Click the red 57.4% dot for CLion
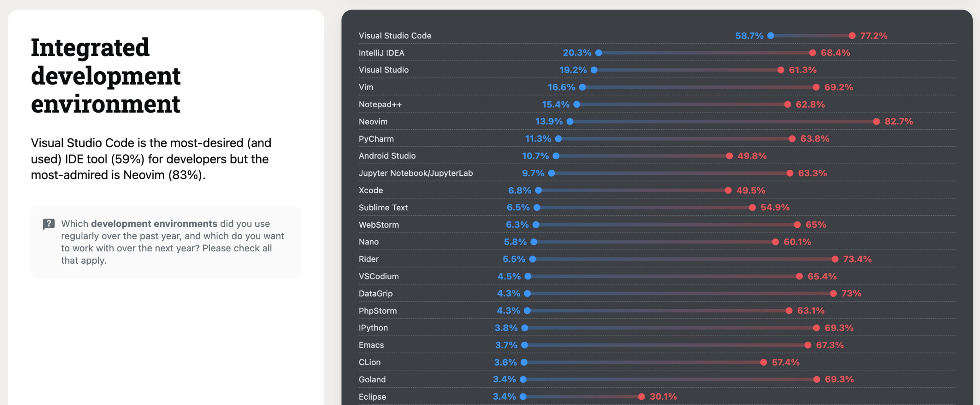 pos(764,362)
